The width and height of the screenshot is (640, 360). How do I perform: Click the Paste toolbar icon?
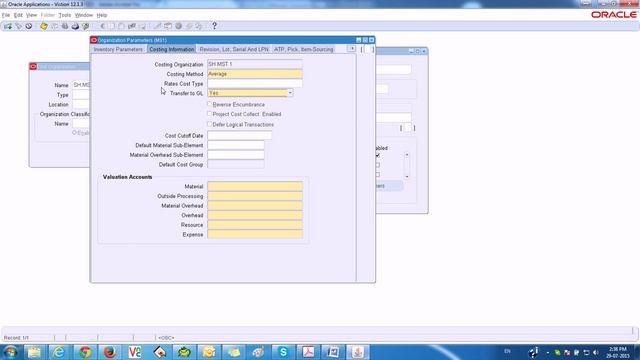[x=122, y=26]
